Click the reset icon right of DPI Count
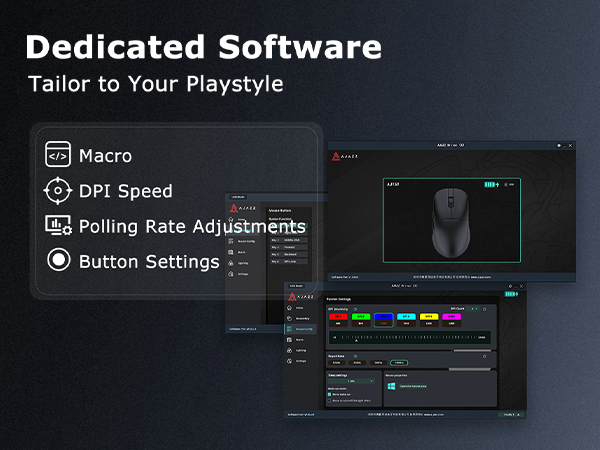The width and height of the screenshot is (600, 450). (x=484, y=309)
